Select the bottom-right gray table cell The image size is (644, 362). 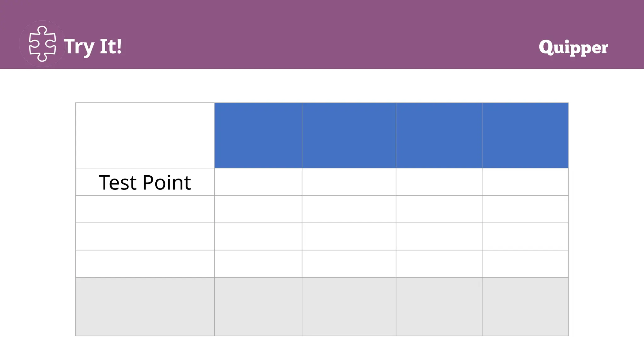[x=525, y=307]
